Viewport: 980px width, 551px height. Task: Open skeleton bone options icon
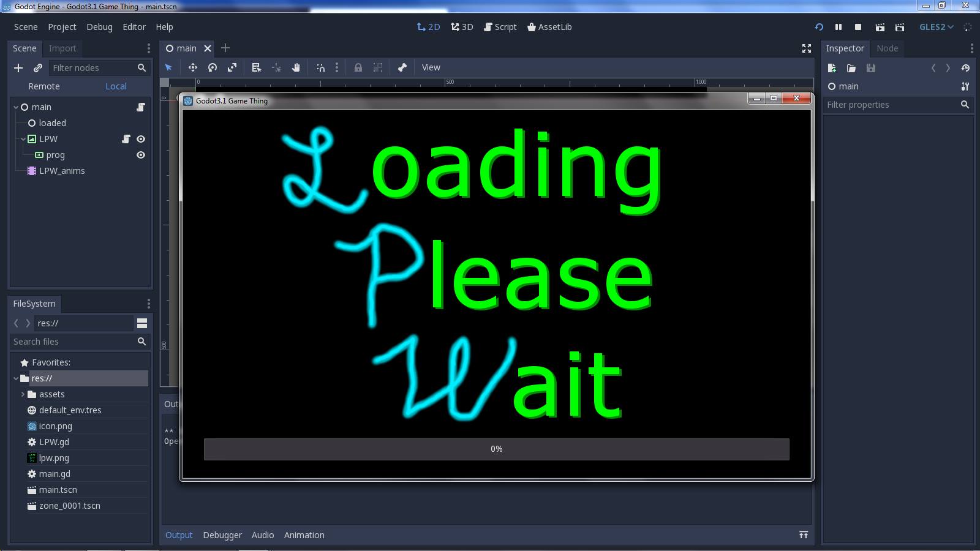click(402, 67)
